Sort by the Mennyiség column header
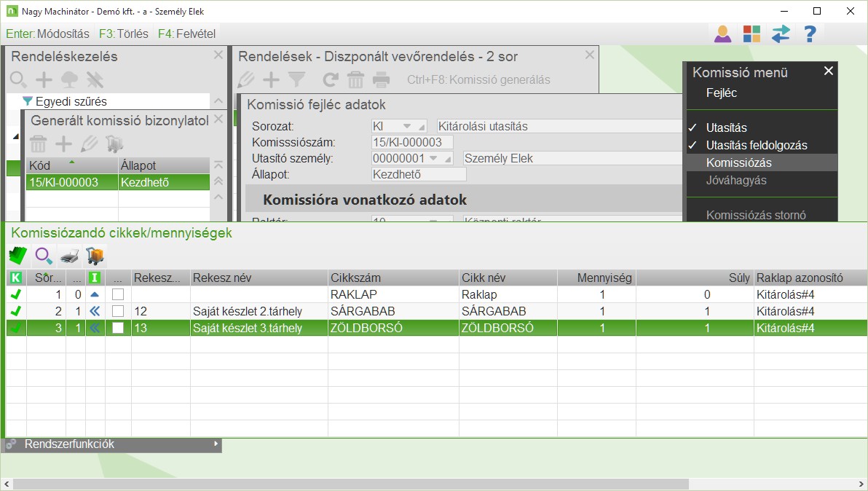868x491 pixels. click(597, 278)
